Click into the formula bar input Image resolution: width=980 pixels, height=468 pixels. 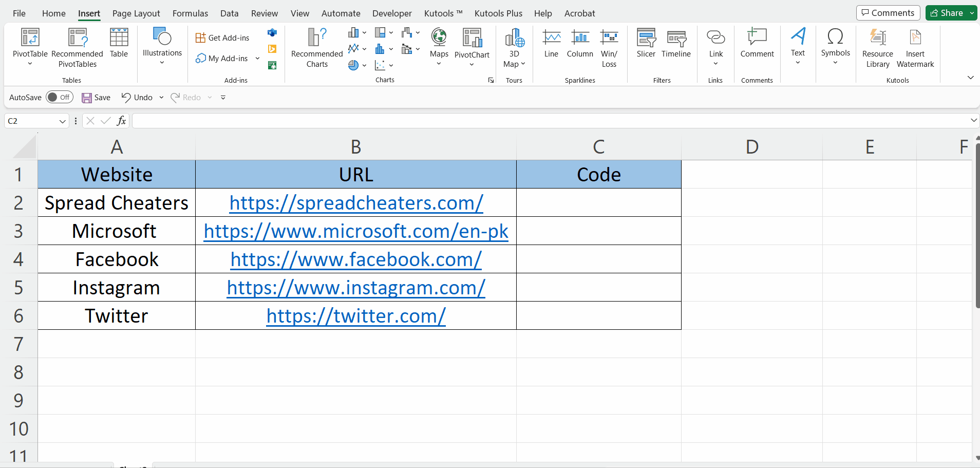point(550,121)
